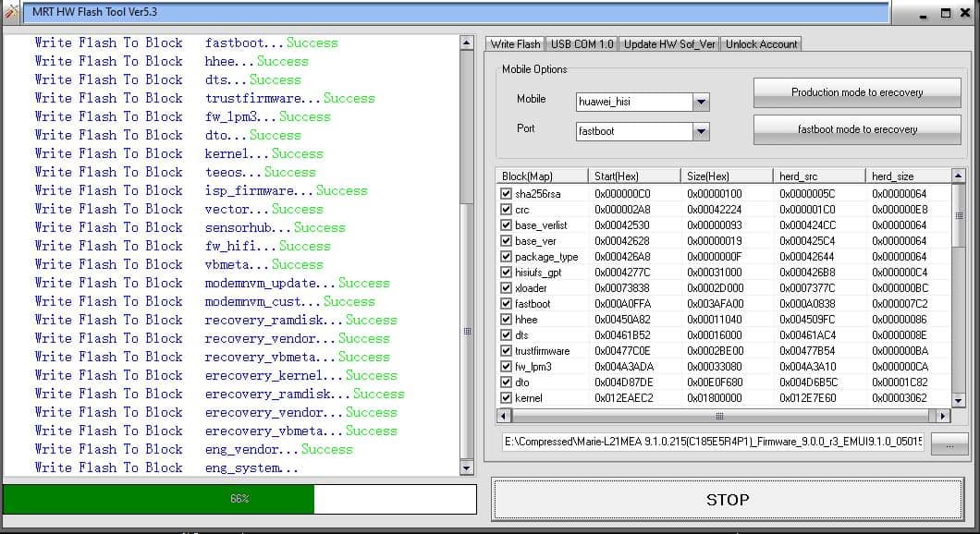
Task: Click the herd_size column header
Action: (908, 176)
